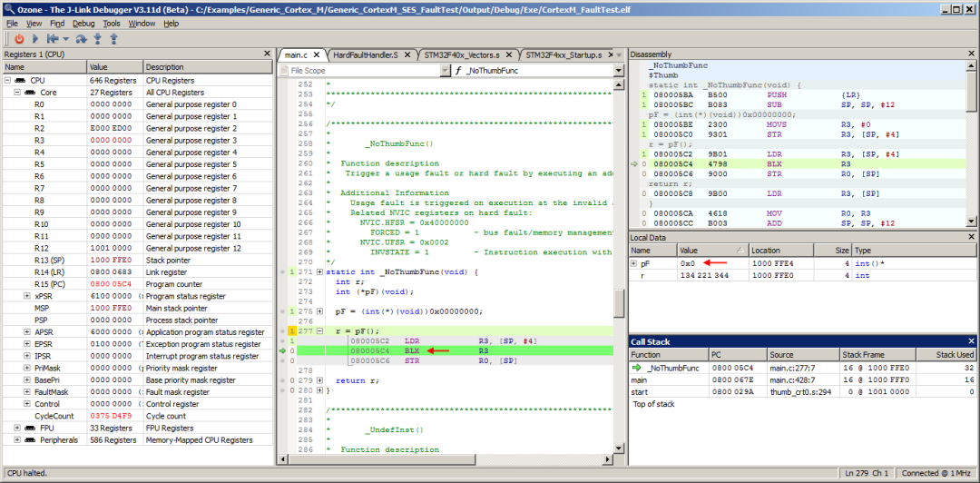The height and width of the screenshot is (483, 980).
Task: Switch to the STM32F40x_Vectors.s tab
Action: coord(460,55)
